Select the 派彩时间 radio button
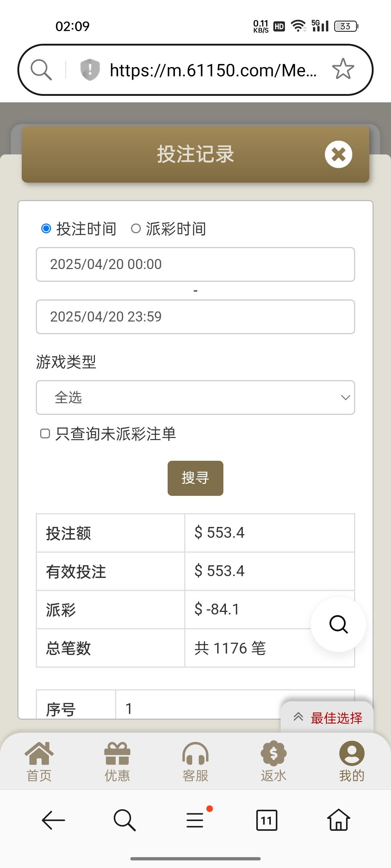 [136, 229]
